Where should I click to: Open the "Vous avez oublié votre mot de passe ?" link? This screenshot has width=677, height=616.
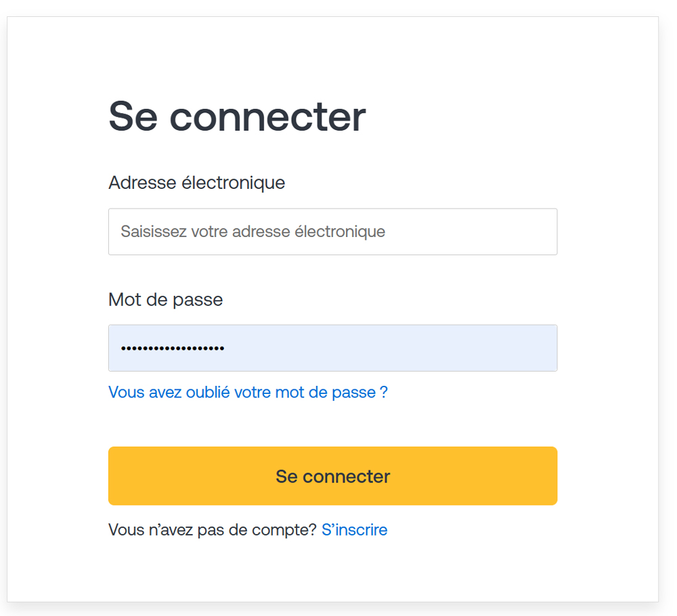[248, 392]
